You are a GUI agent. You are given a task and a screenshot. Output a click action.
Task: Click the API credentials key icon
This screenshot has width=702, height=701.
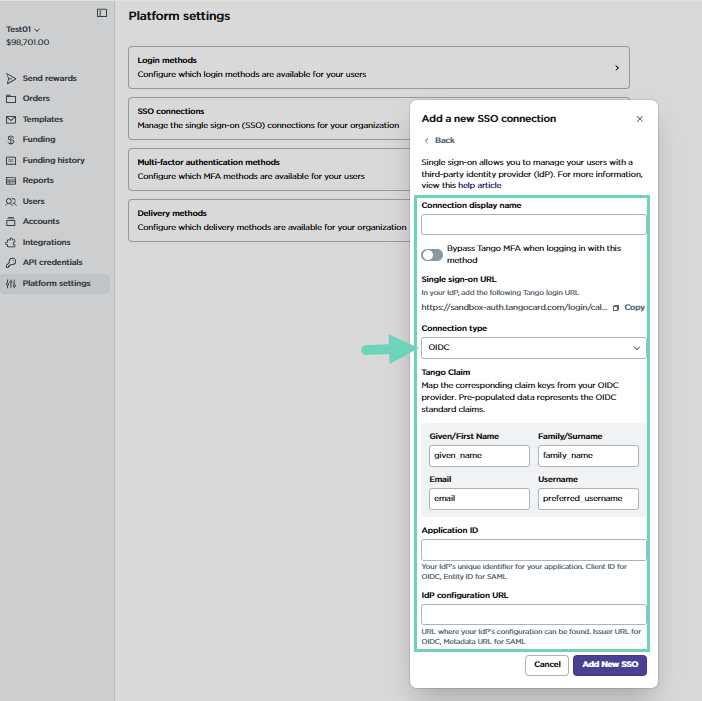11,263
